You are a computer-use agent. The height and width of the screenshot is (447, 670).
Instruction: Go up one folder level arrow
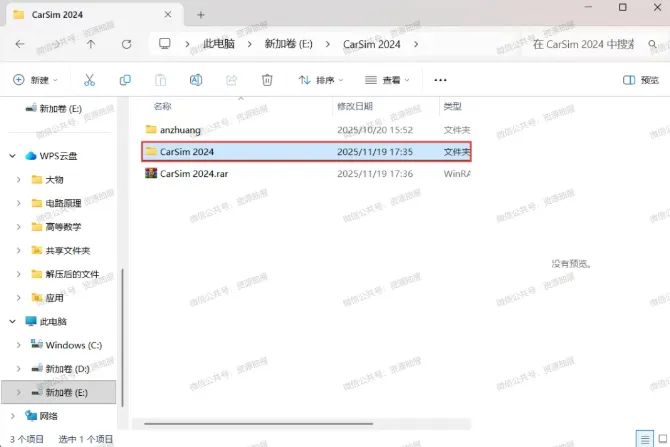click(91, 44)
